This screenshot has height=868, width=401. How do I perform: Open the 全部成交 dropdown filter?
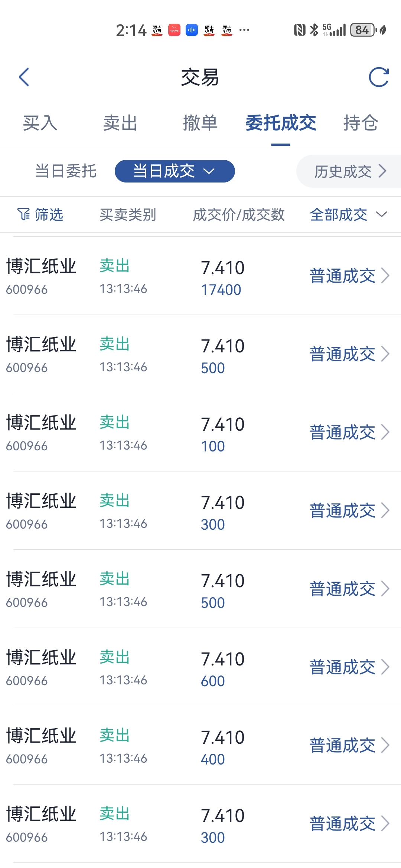348,214
